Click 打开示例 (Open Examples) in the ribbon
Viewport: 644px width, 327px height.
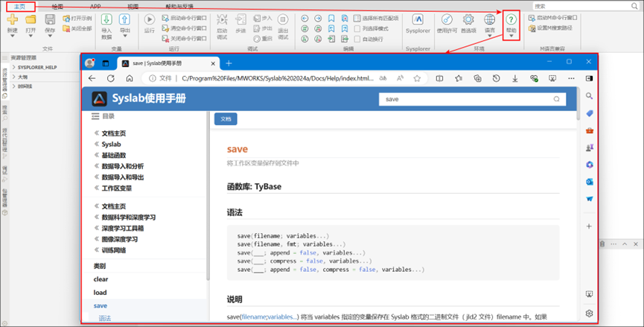point(77,18)
